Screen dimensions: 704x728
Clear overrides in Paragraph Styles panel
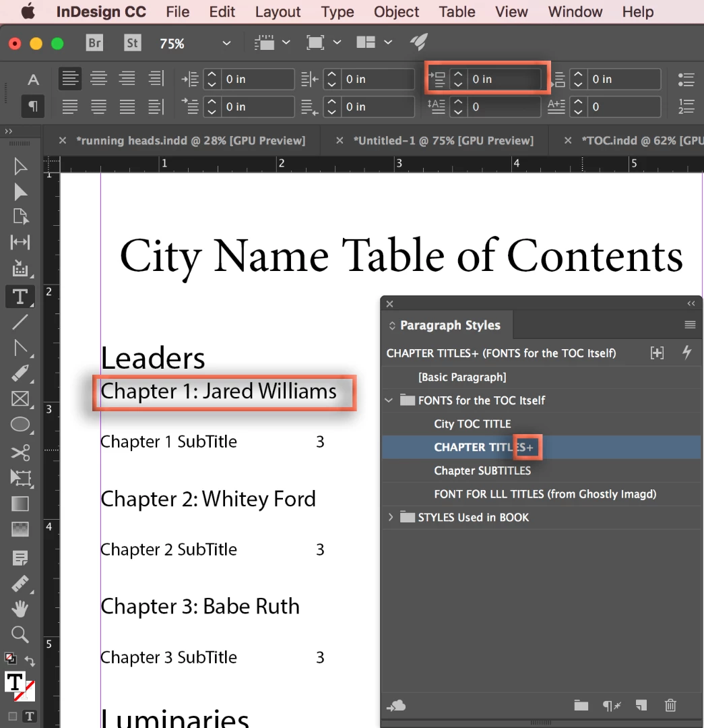(x=611, y=706)
